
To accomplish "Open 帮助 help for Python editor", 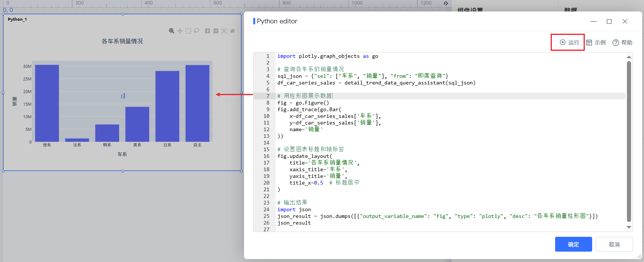I will pyautogui.click(x=623, y=43).
